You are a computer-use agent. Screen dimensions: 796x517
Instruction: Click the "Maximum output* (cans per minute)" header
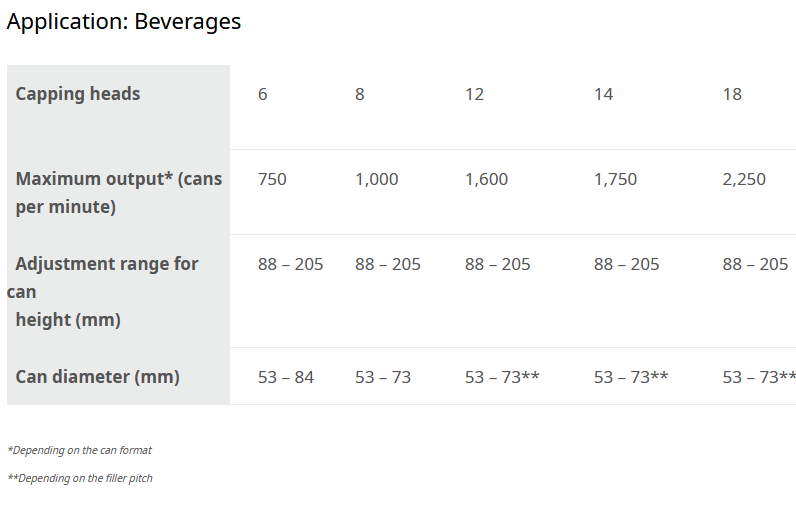(x=118, y=193)
